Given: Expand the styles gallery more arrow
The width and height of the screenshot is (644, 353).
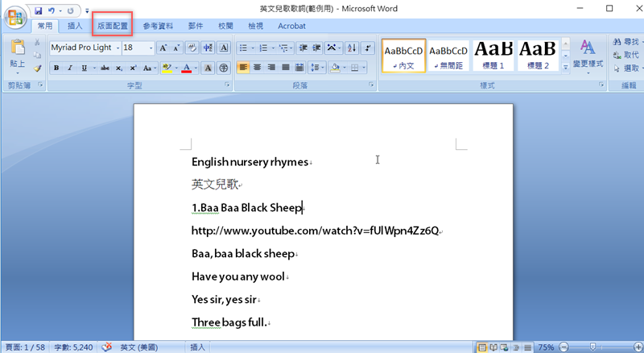Looking at the screenshot, I should pos(565,68).
